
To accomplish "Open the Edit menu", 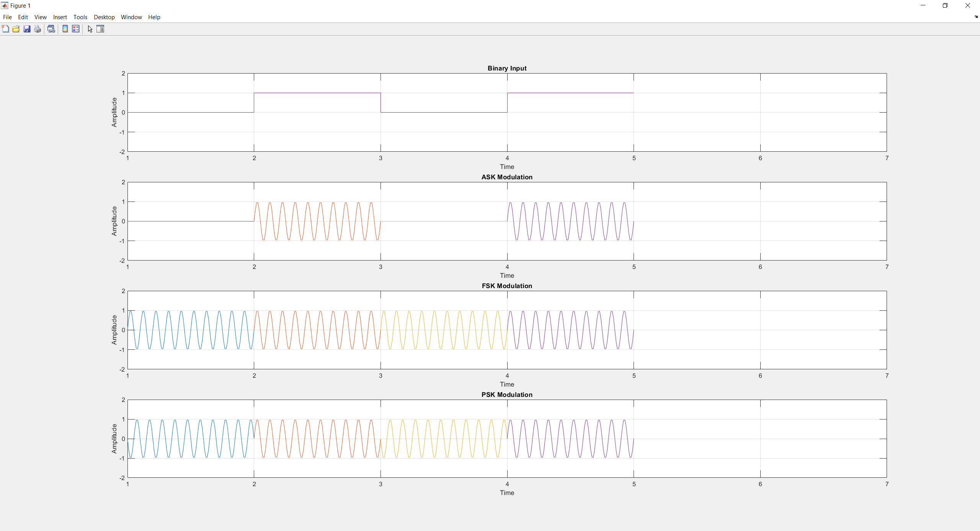I will 23,17.
